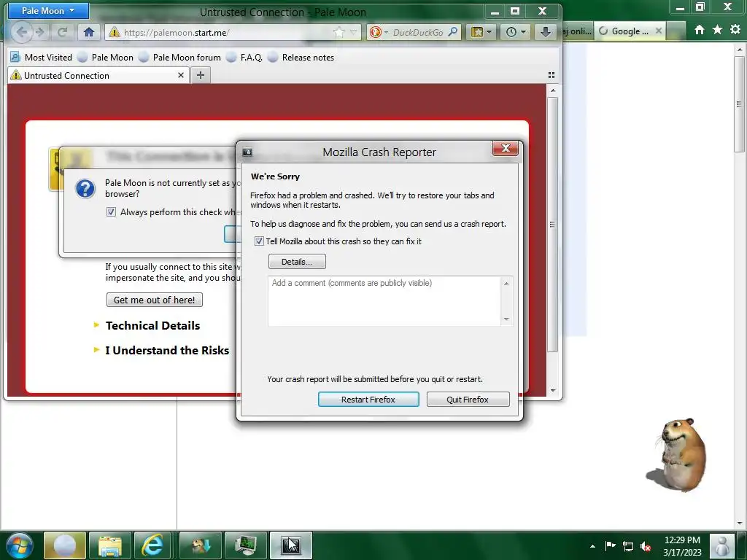The width and height of the screenshot is (747, 560).
Task: Open the Pale Moon bookmarks menu button
Action: [481, 32]
